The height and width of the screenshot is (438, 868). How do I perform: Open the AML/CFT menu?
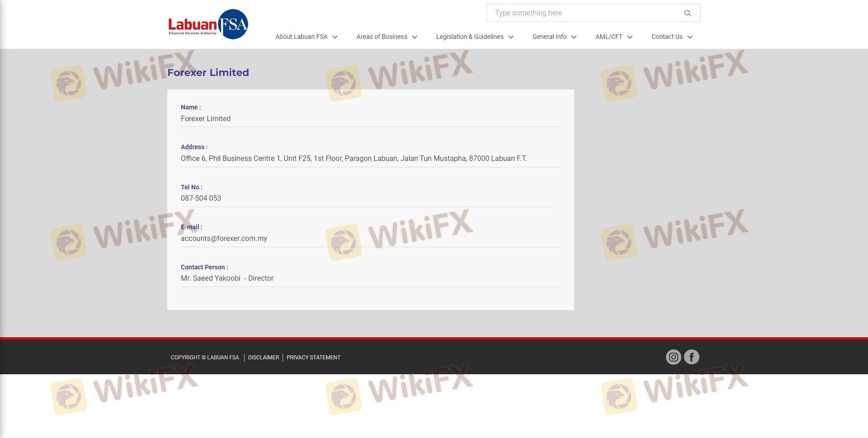pos(609,37)
